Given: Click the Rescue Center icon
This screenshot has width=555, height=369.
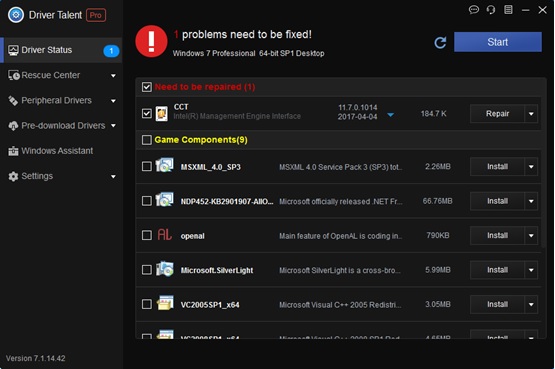Looking at the screenshot, I should point(14,75).
